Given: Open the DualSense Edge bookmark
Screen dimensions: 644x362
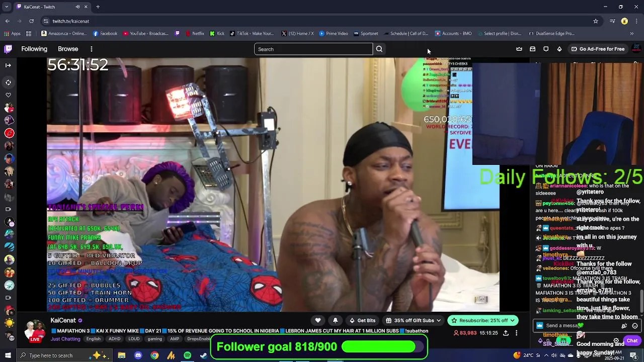Looking at the screenshot, I should (551, 34).
